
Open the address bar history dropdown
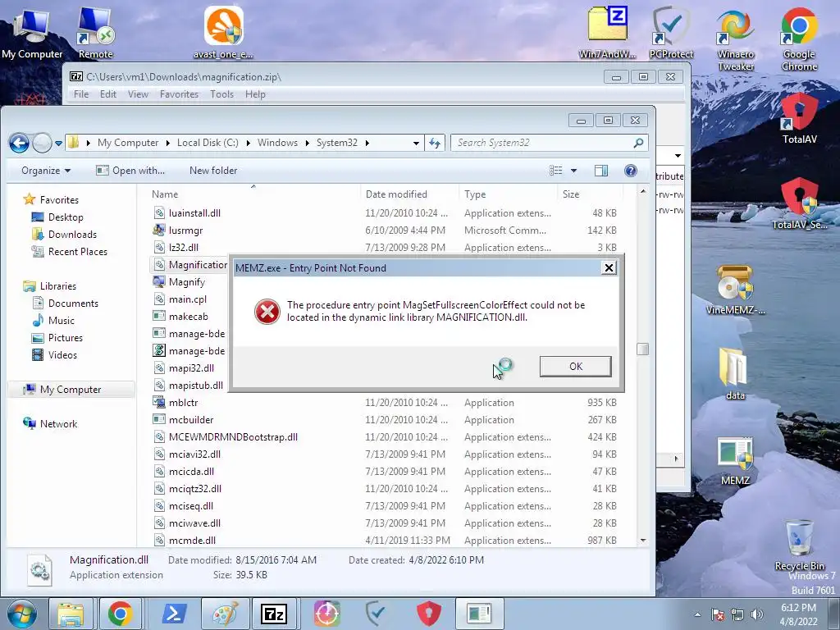point(416,143)
